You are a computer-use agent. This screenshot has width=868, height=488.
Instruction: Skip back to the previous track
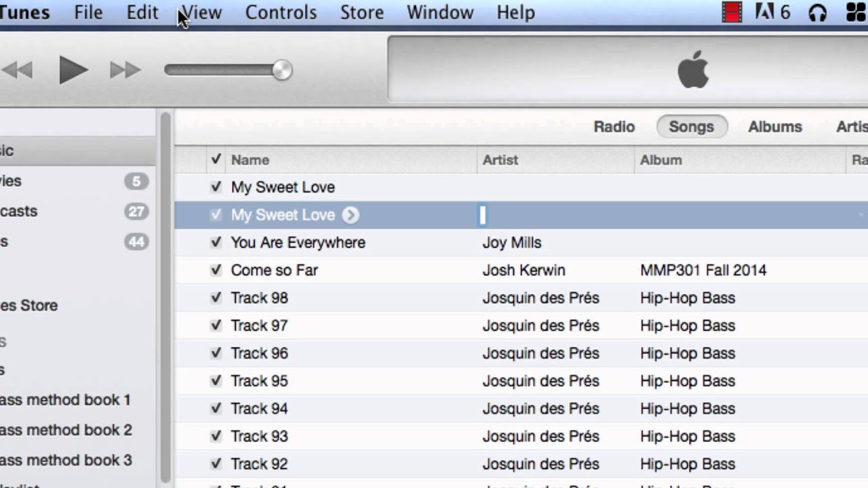(17, 70)
